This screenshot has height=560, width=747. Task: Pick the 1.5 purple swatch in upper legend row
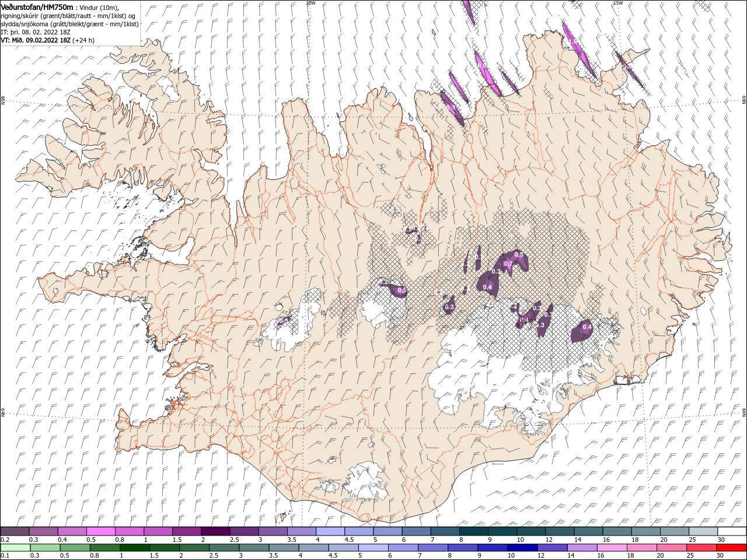click(x=187, y=531)
